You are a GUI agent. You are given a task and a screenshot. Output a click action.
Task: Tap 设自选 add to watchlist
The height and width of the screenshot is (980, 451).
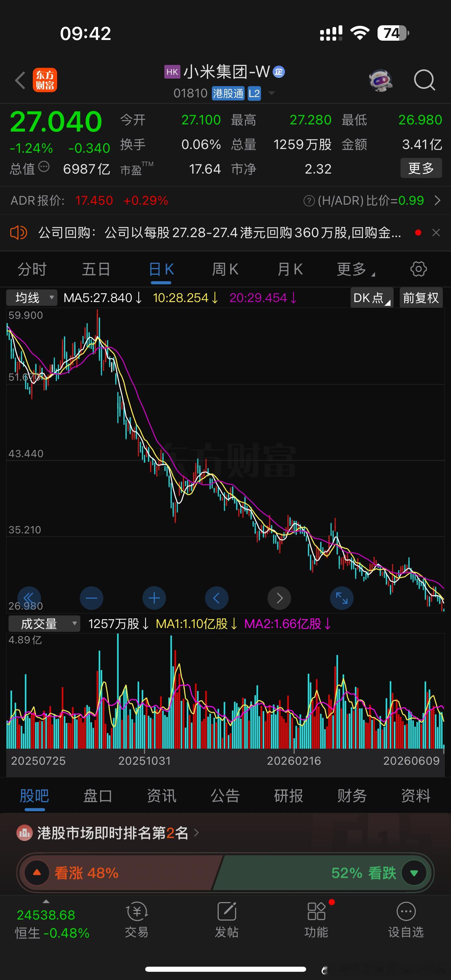tap(406, 921)
